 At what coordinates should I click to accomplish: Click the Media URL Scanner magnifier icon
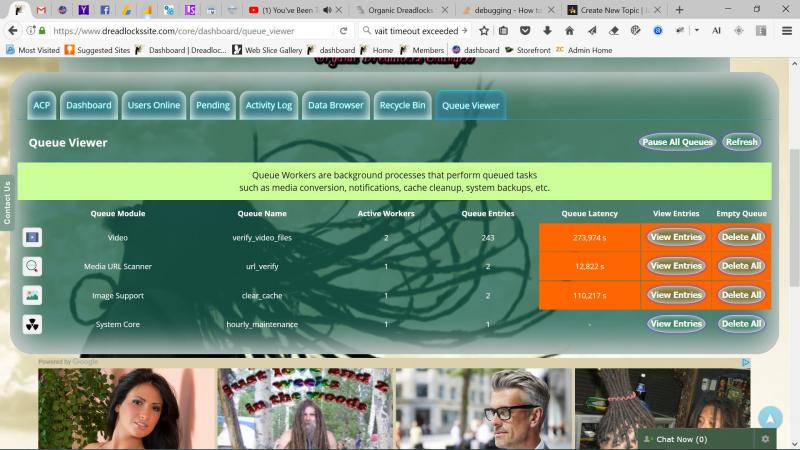click(x=32, y=266)
